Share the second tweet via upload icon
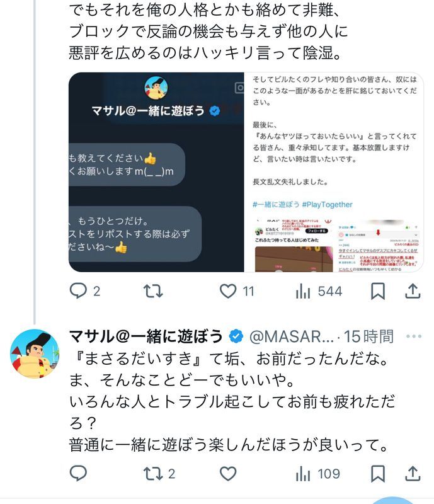Image resolution: width=434 pixels, height=504 pixels. pos(413,474)
